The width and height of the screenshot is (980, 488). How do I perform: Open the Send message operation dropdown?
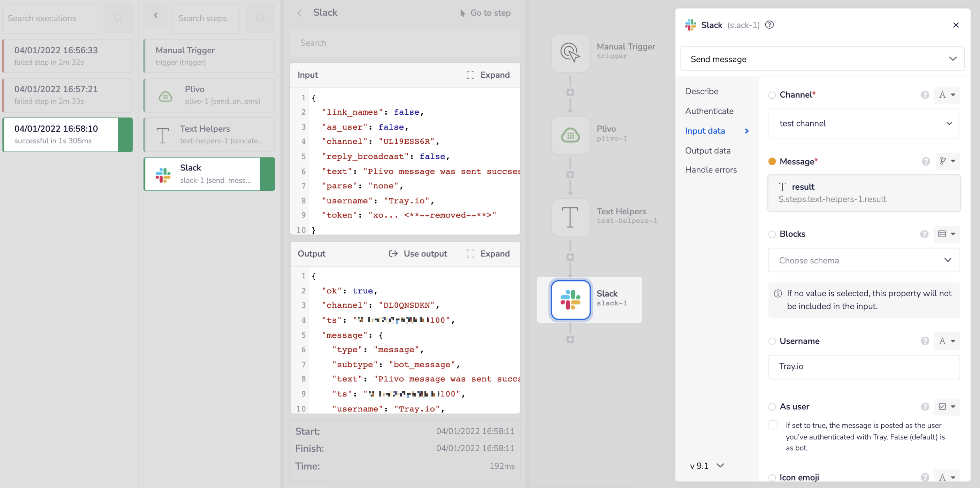click(822, 59)
